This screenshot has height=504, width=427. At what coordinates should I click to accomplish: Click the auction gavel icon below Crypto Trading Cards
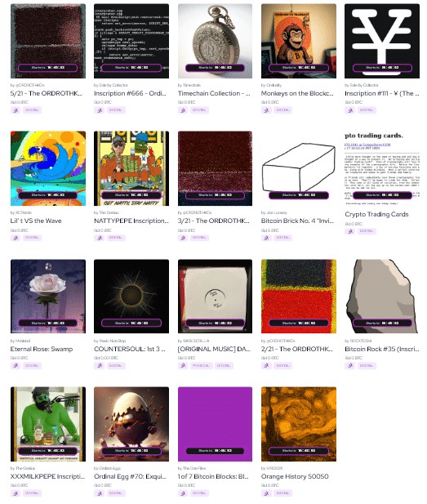point(350,231)
